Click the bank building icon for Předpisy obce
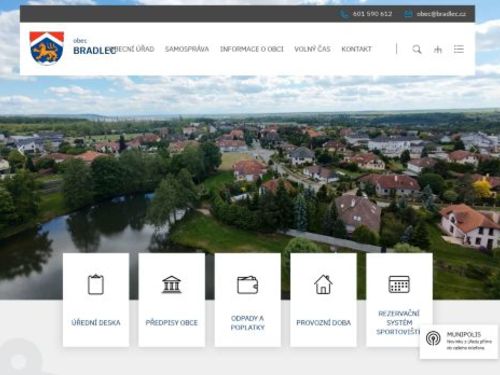 pos(172,284)
